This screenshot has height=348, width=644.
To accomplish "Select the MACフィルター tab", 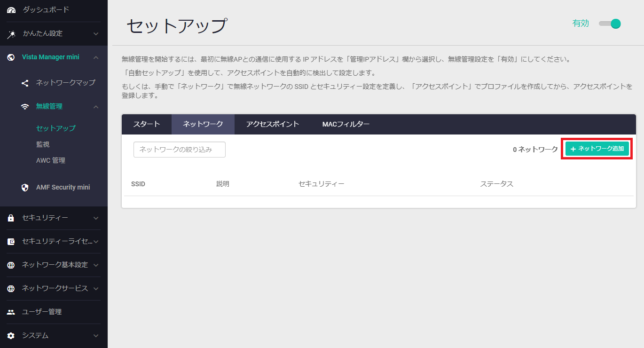I will coord(346,124).
